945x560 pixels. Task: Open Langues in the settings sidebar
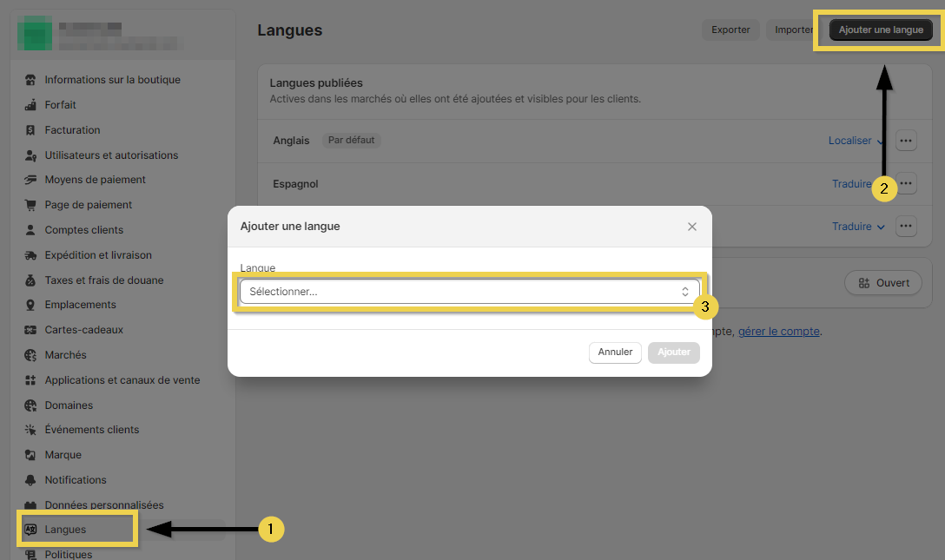[x=65, y=530]
